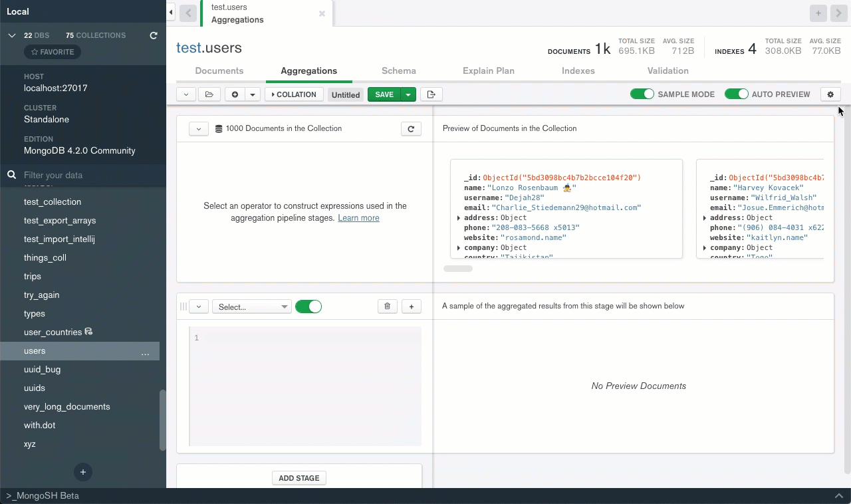Delete the stage with trash icon

pos(388,307)
